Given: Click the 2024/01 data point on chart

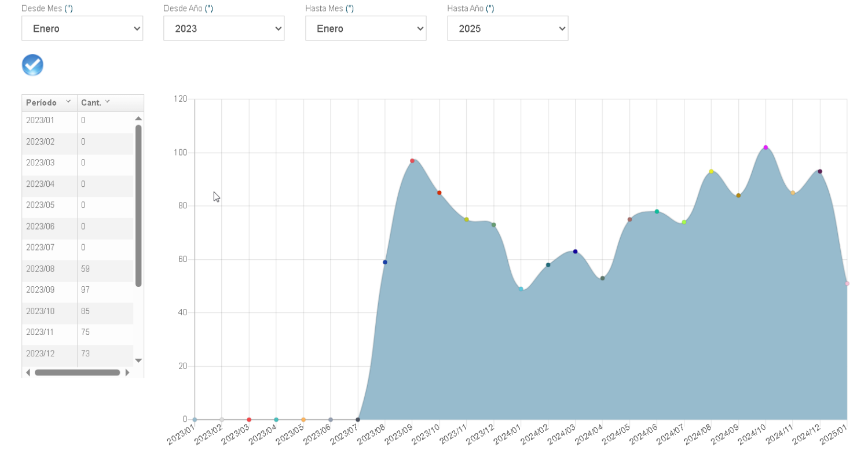Looking at the screenshot, I should point(521,289).
